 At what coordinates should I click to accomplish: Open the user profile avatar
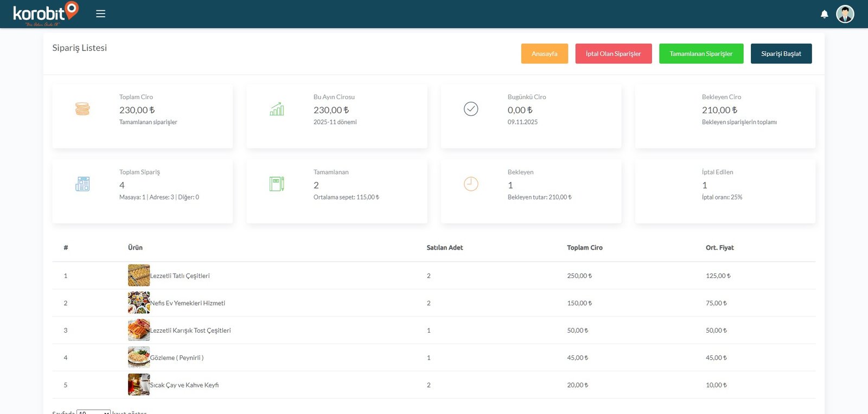tap(845, 14)
